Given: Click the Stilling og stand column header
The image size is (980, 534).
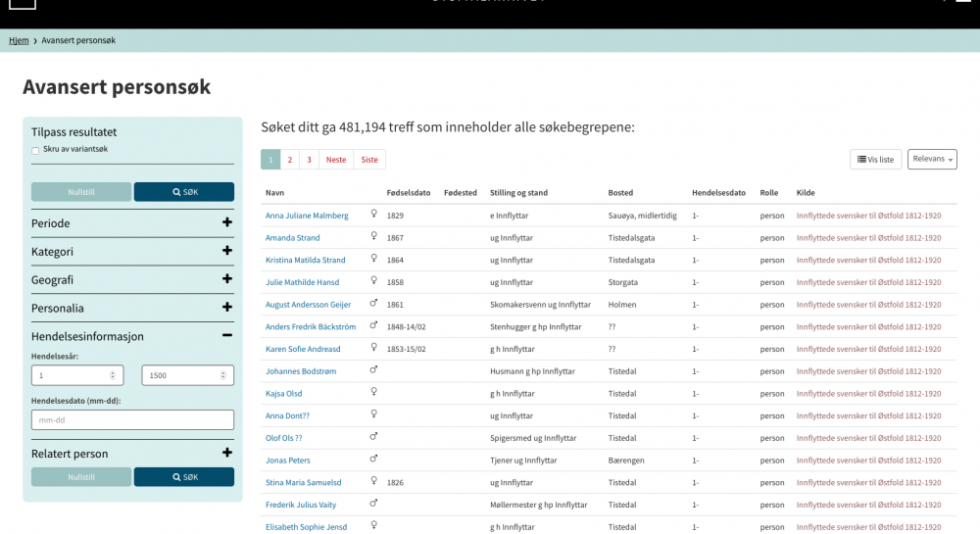Looking at the screenshot, I should (518, 193).
